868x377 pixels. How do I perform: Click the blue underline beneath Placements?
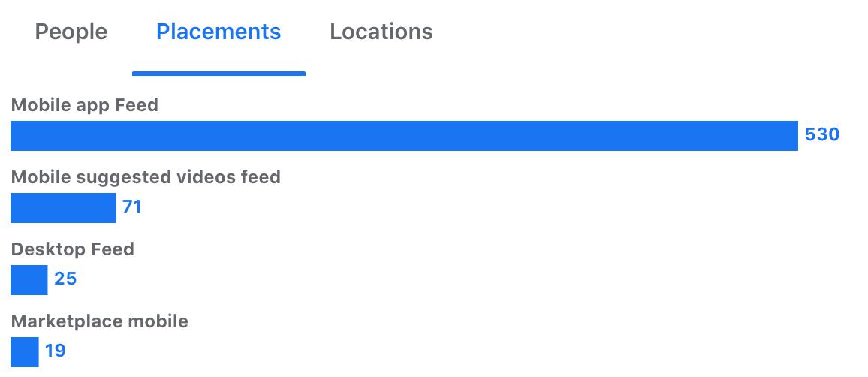(219, 73)
